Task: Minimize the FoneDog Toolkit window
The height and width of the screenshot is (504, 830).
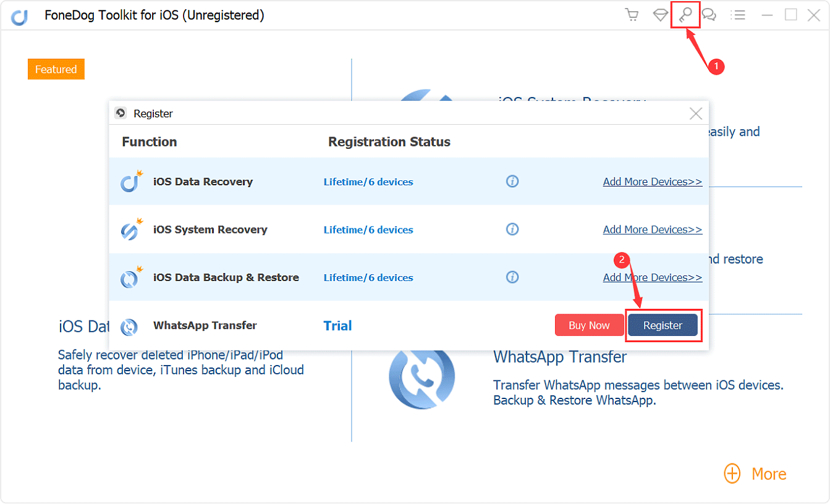Action: 768,15
